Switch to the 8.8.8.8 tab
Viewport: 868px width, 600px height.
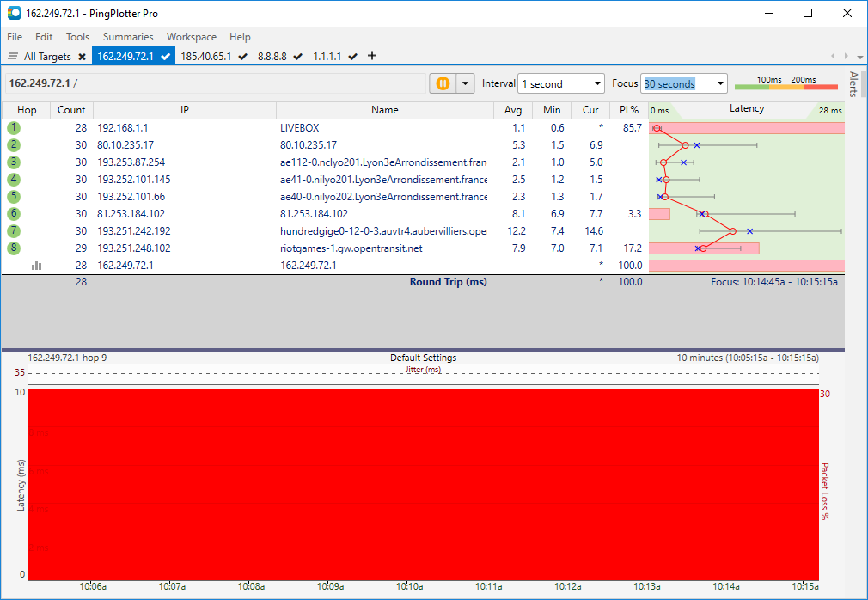(274, 57)
